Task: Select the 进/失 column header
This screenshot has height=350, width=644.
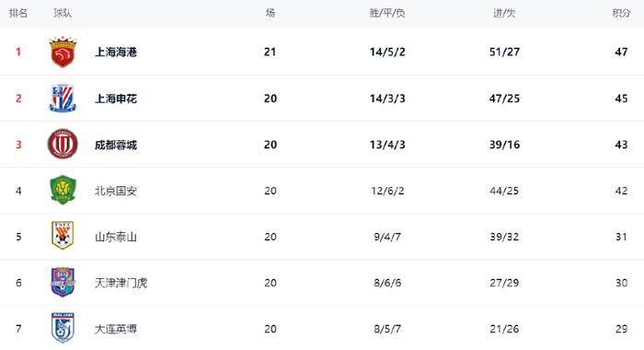Action: pyautogui.click(x=504, y=13)
